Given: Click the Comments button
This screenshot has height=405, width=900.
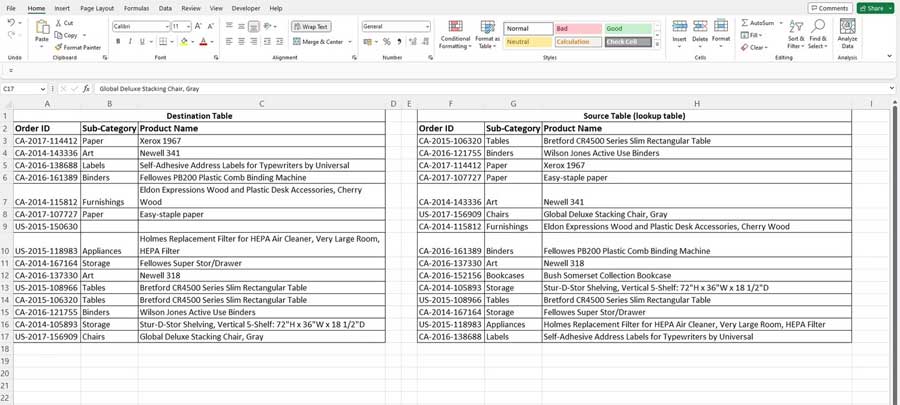Looking at the screenshot, I should pos(830,9).
